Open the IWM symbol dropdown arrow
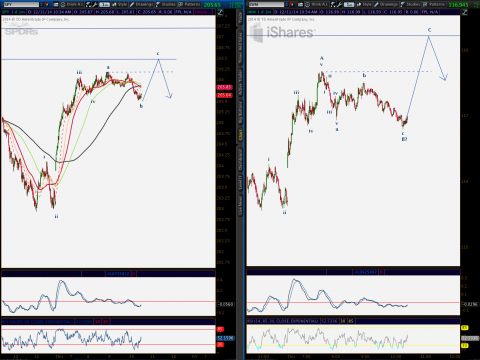Viewport: 480px width, 360px height. pyautogui.click(x=287, y=4)
